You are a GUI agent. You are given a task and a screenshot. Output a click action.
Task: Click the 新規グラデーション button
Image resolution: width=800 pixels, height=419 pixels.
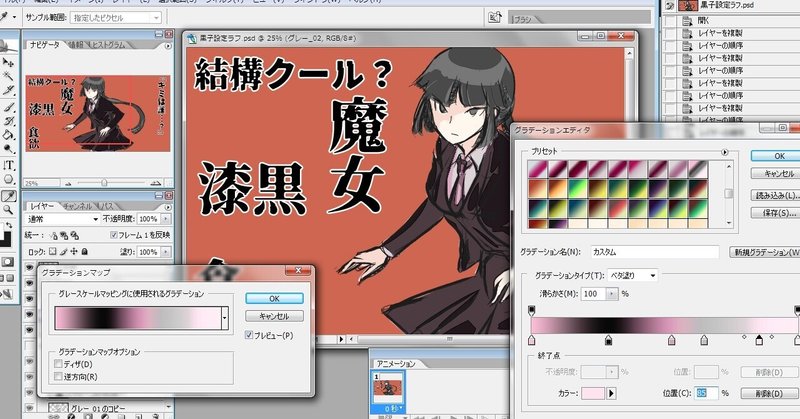[x=765, y=252]
